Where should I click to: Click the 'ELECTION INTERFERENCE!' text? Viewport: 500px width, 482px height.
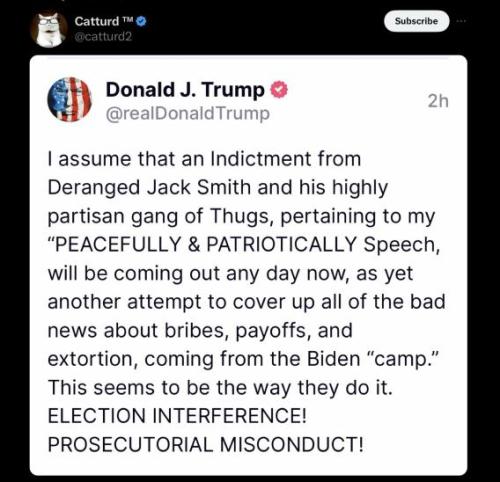tap(177, 416)
